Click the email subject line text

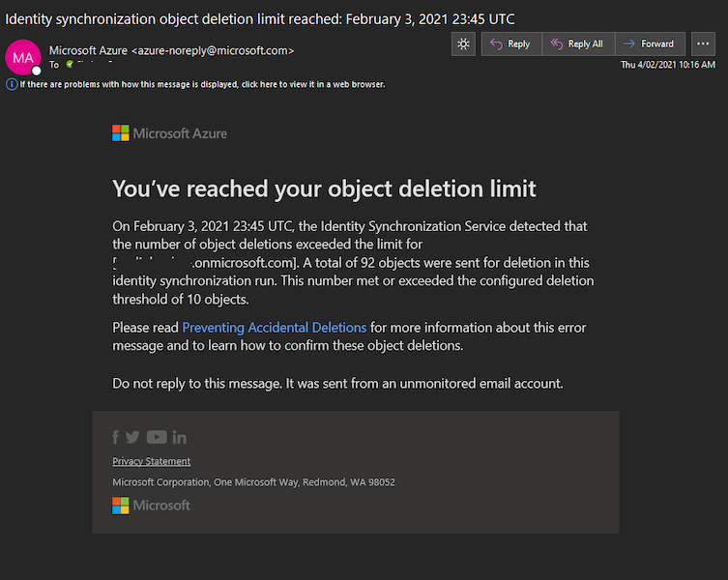[x=259, y=19]
